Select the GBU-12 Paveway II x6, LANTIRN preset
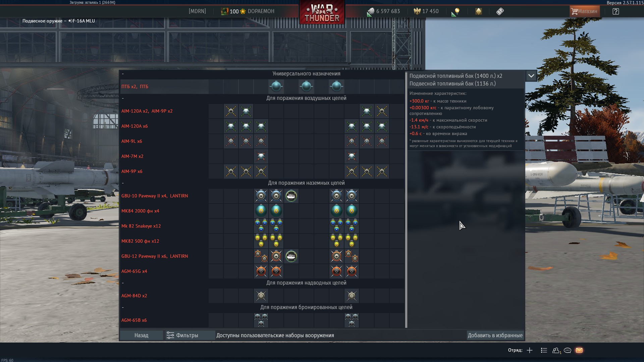This screenshot has height=362, width=644. (x=262, y=256)
